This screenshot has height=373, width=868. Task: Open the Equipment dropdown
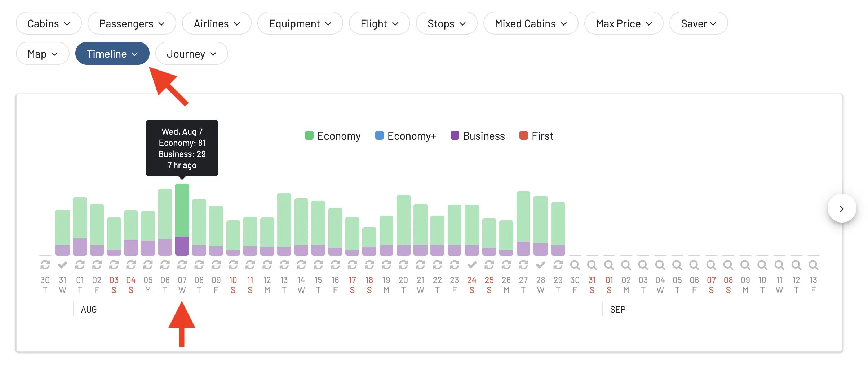click(300, 23)
